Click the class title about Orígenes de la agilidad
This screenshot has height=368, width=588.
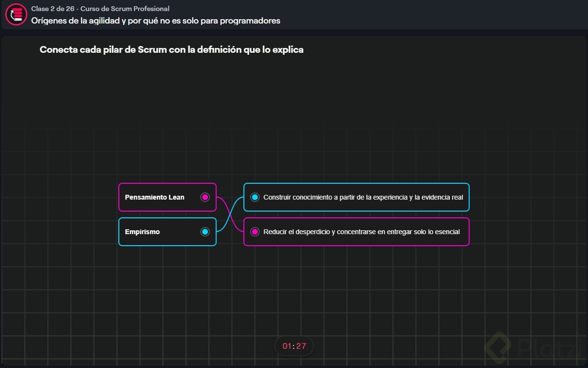pyautogui.click(x=156, y=21)
